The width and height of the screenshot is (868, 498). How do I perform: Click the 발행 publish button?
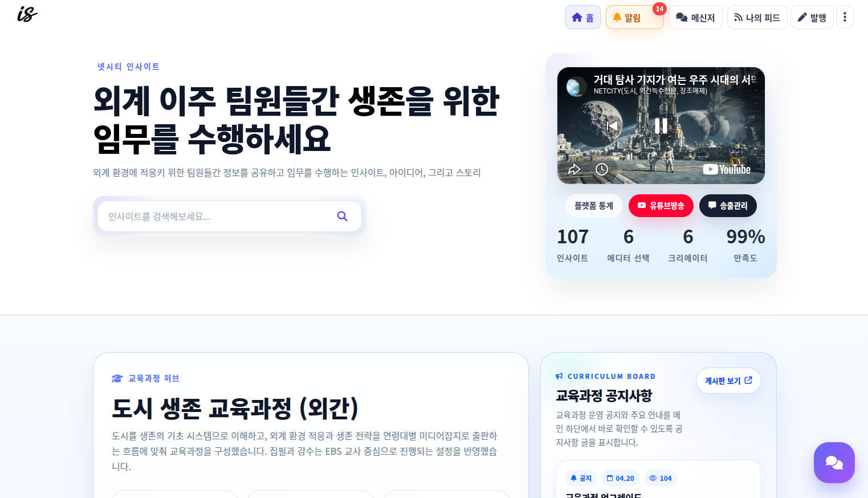pos(812,18)
